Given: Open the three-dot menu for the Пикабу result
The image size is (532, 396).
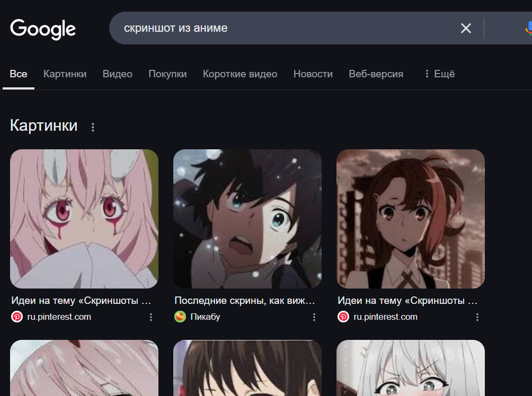Looking at the screenshot, I should (x=314, y=317).
